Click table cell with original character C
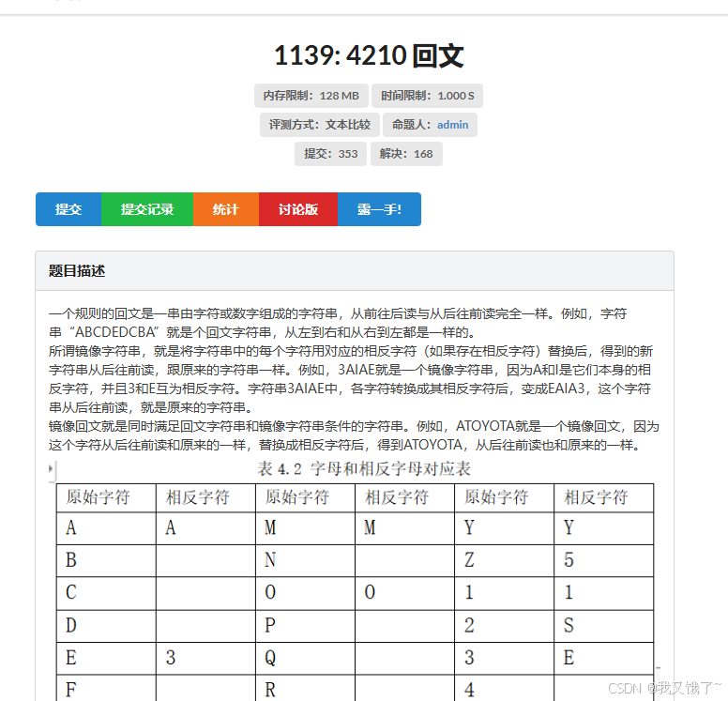 tap(106, 593)
